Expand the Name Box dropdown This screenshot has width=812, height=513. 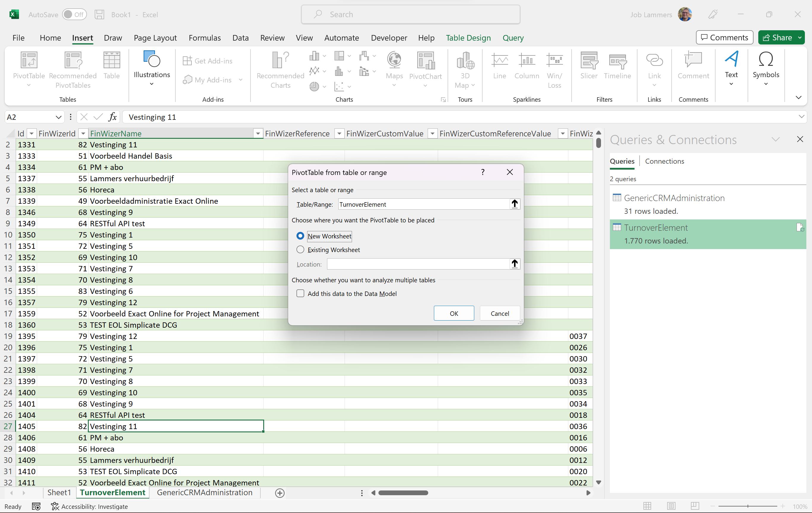click(58, 117)
